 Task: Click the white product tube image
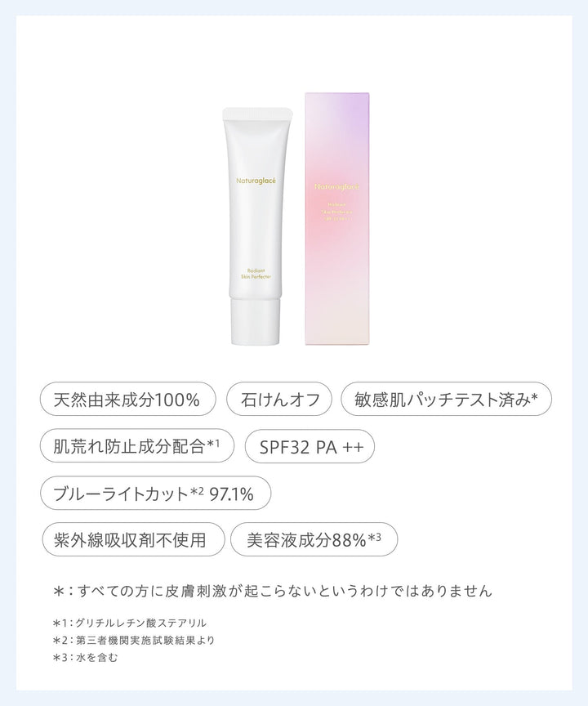click(x=256, y=226)
